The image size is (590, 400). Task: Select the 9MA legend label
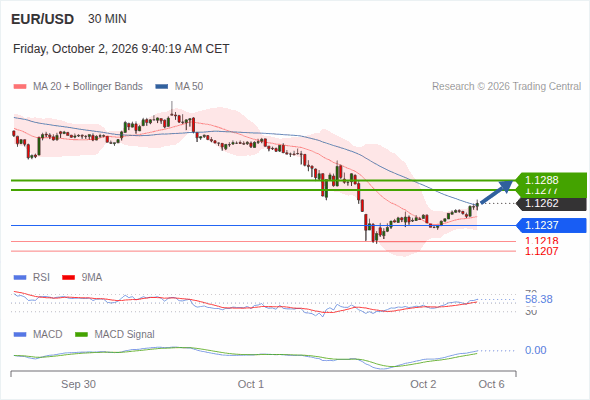[x=92, y=278]
